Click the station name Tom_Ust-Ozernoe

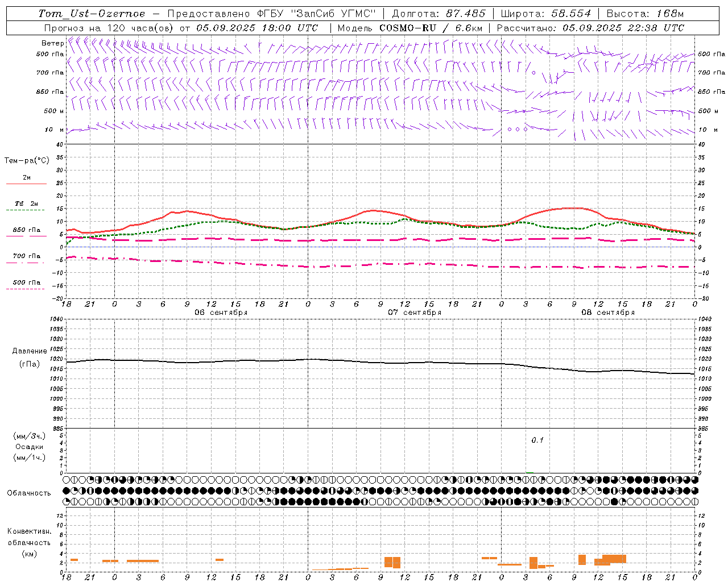92,14
